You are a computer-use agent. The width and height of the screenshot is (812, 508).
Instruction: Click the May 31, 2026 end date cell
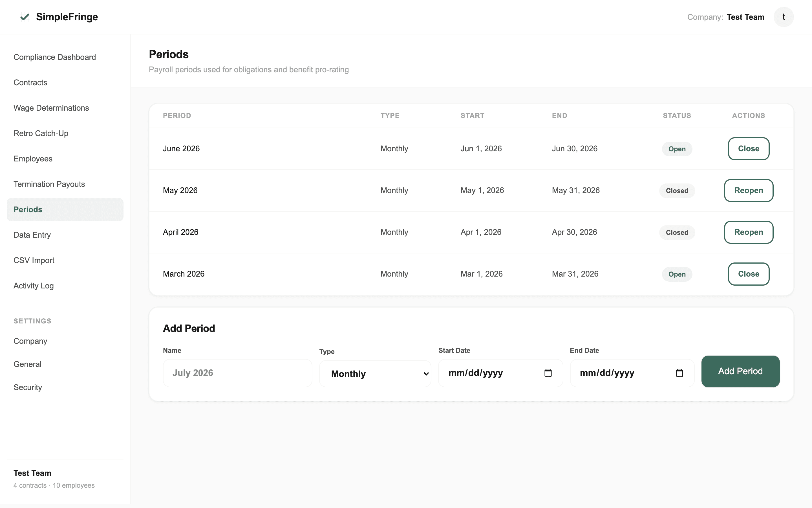[576, 190]
